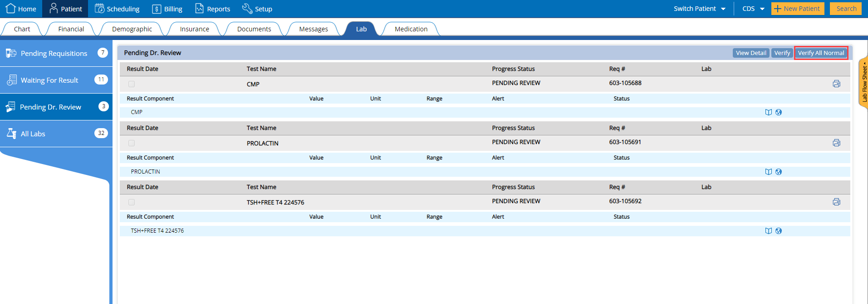Click the 32 badge on All Labs
Image resolution: width=868 pixels, height=304 pixels.
click(101, 133)
